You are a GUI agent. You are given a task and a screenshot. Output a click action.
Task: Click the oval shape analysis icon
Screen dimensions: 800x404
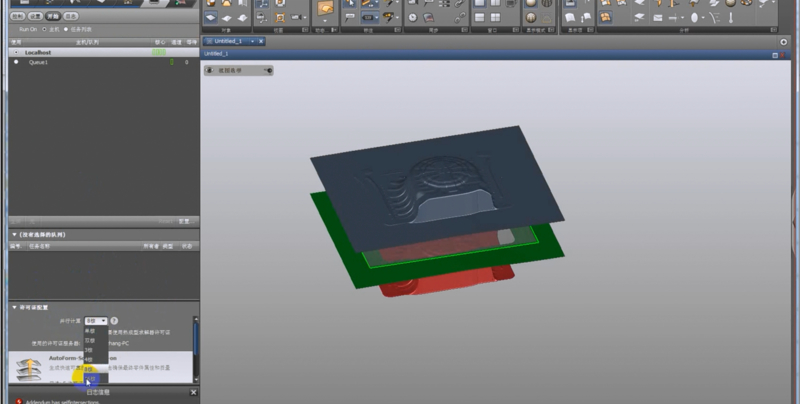(x=694, y=17)
